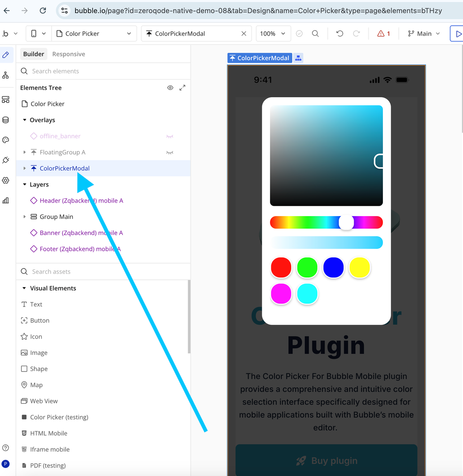Expand Group Main in tree
The image size is (463, 476).
[24, 217]
